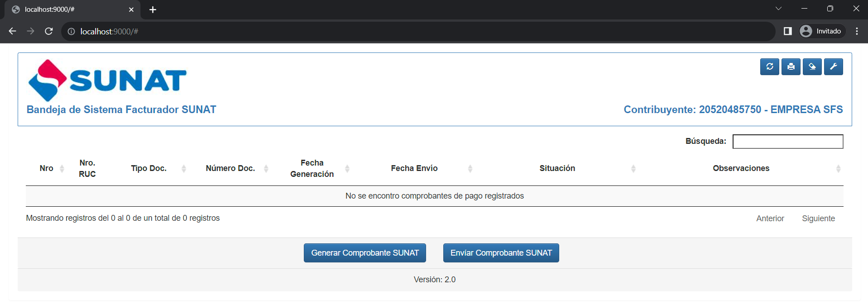
Task: Click the Versión: 2.0 text
Action: [435, 280]
